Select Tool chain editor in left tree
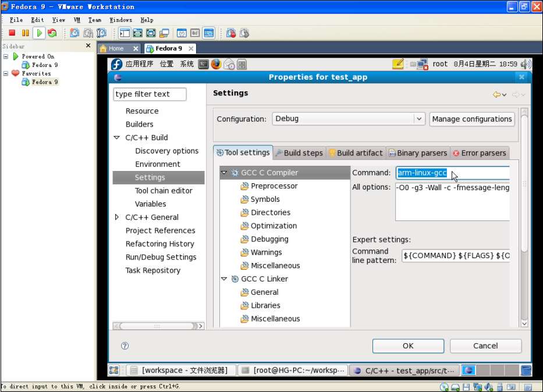 coord(164,190)
